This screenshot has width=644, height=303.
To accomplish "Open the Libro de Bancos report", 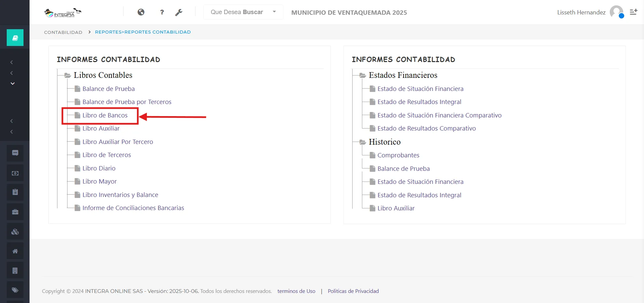I will tap(105, 115).
